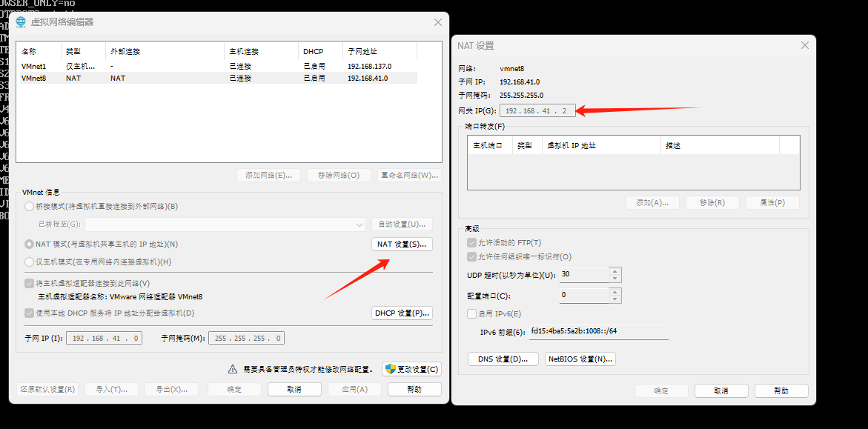868x429 pixels.
Task: Click the 子网地址 column header
Action: pyautogui.click(x=380, y=51)
